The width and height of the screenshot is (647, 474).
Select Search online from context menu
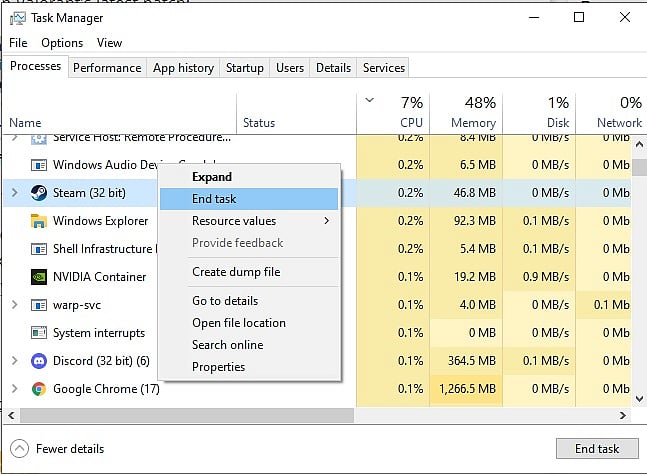249,345
